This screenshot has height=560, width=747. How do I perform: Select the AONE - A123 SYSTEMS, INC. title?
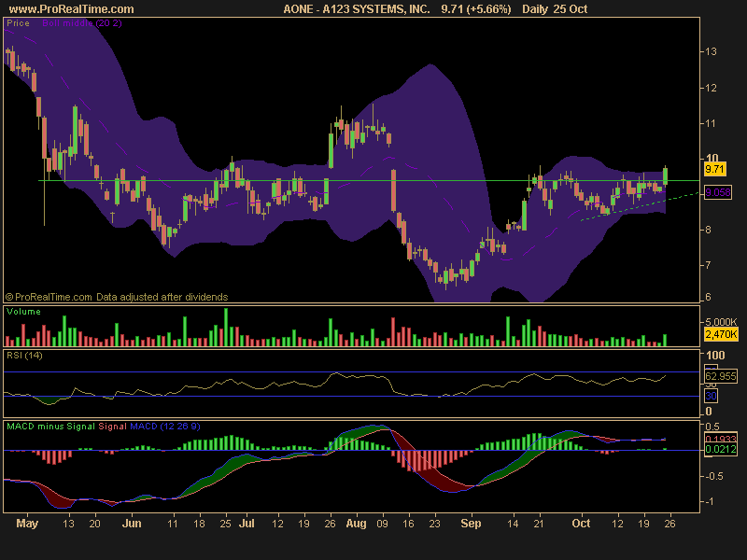tap(357, 9)
